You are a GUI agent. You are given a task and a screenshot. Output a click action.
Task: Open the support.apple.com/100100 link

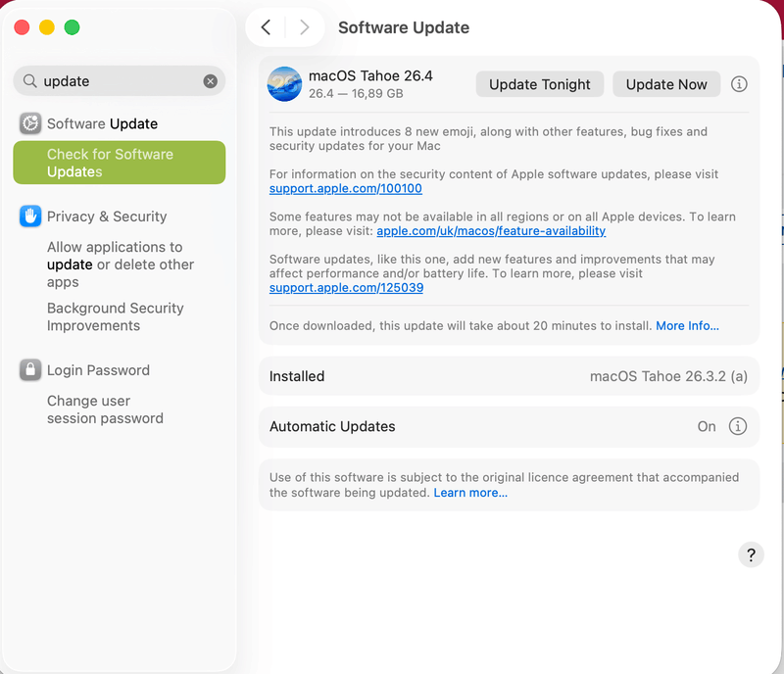[346, 188]
